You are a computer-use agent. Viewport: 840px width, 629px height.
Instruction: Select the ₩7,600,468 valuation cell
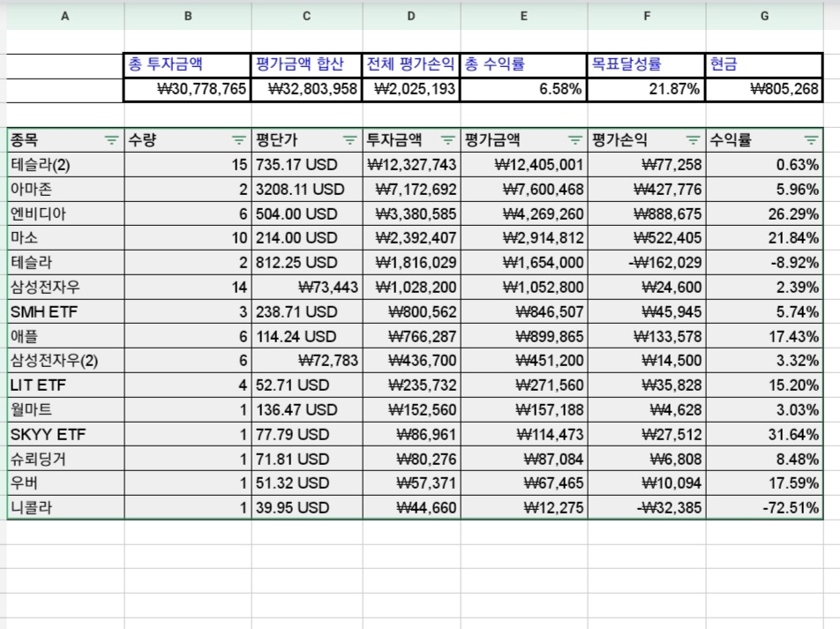pyautogui.click(x=524, y=189)
